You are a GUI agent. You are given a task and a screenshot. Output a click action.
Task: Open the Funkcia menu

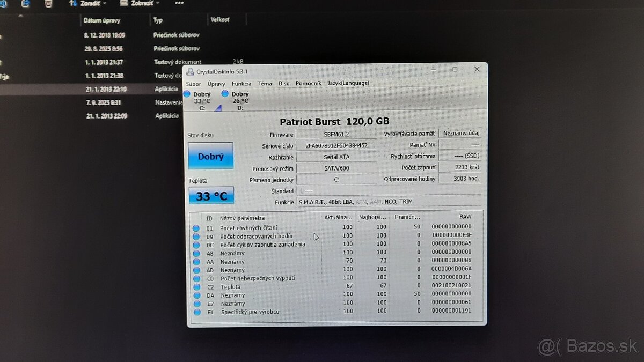tap(241, 84)
